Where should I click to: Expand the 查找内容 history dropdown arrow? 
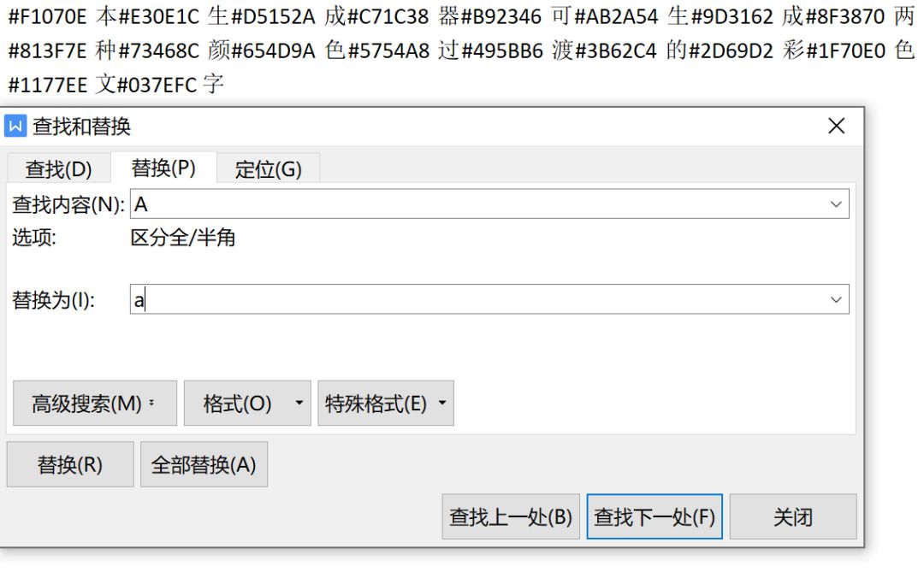(836, 204)
